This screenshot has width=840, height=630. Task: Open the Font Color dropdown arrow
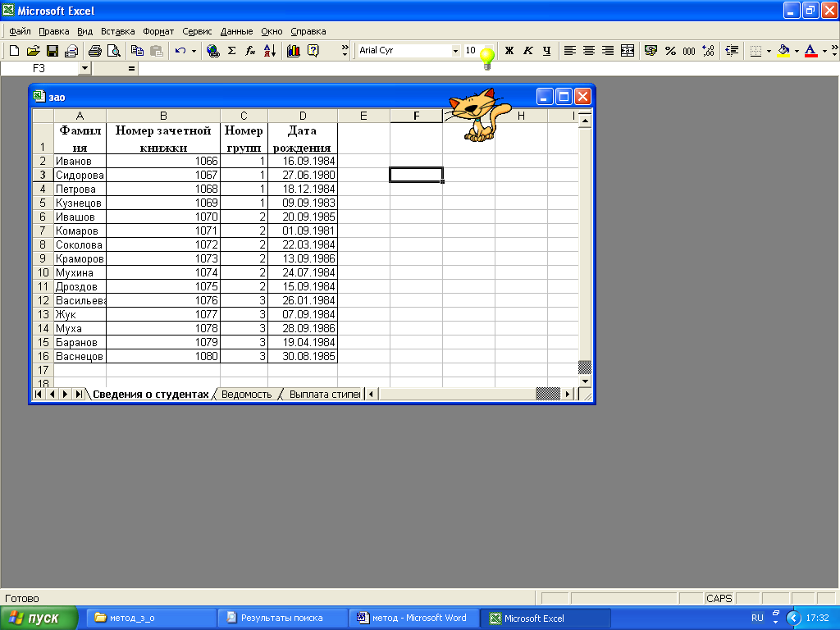click(x=824, y=50)
